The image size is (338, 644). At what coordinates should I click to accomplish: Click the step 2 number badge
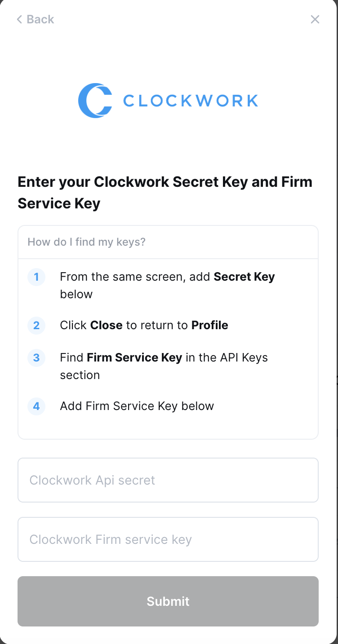(x=36, y=325)
